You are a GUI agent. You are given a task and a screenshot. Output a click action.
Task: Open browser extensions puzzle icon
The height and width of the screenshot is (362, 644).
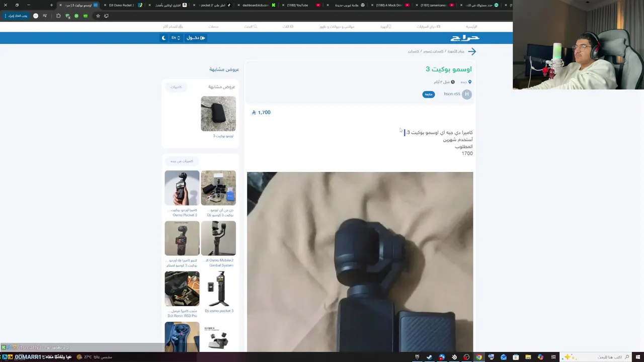[58, 16]
